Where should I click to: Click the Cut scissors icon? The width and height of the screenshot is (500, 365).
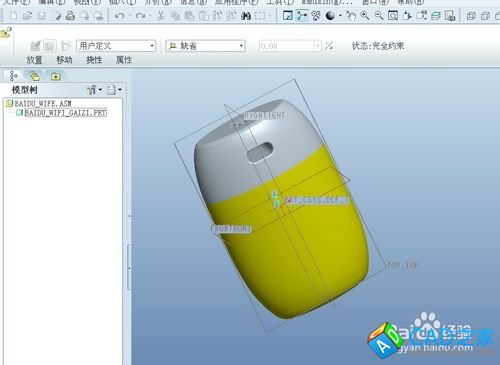click(161, 16)
